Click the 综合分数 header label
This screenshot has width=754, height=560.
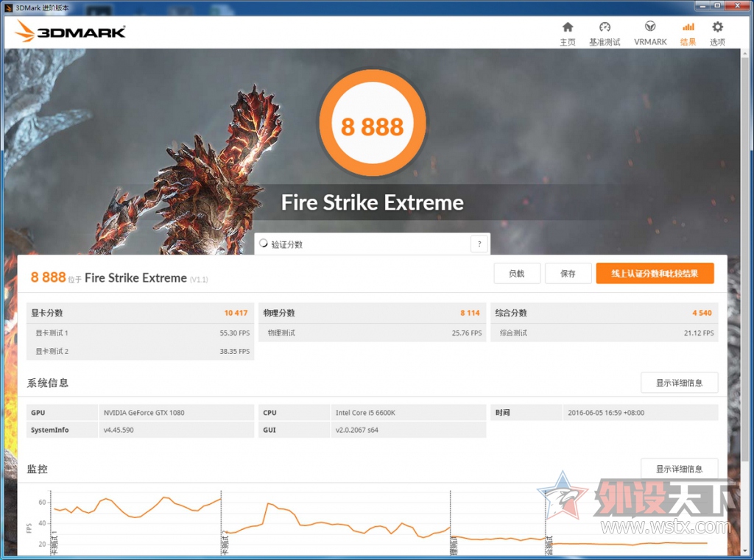pos(511,313)
